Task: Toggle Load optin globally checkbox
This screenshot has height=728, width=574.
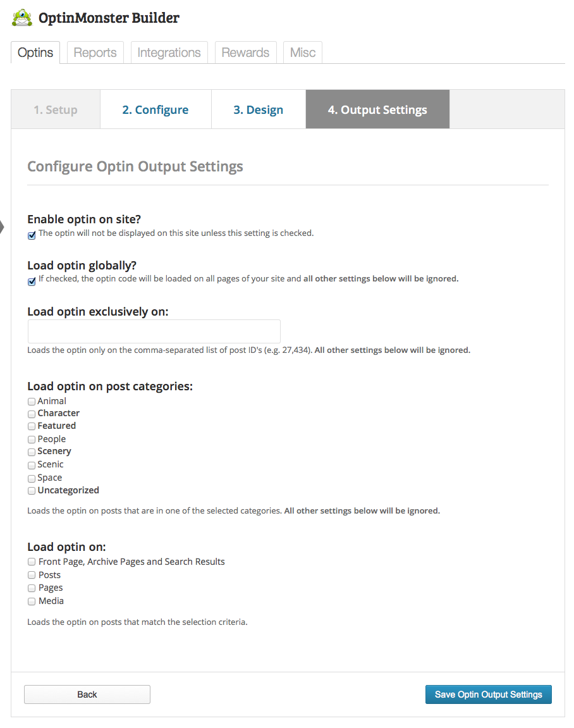Action: click(32, 281)
